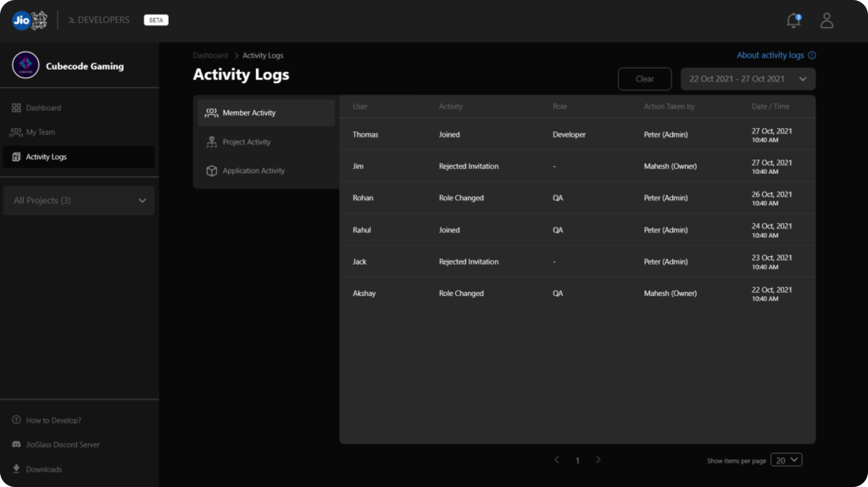
Task: Click Role Changed in Rohan's row
Action: click(461, 198)
